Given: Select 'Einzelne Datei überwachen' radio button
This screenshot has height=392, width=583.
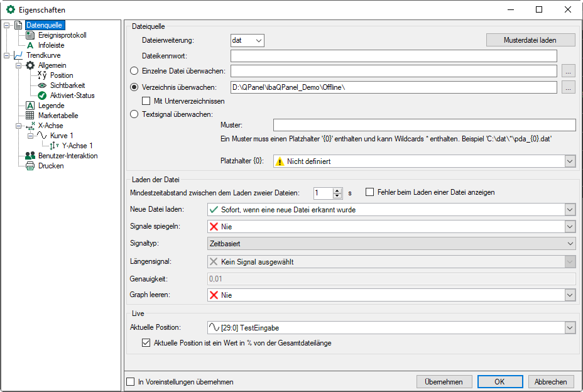Looking at the screenshot, I should (x=134, y=70).
